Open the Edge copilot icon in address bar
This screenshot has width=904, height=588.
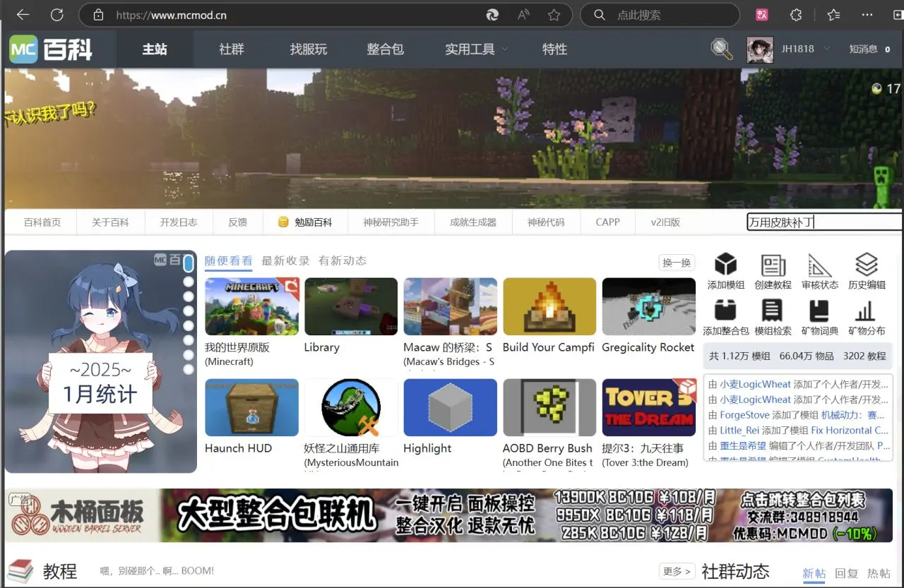(x=492, y=15)
